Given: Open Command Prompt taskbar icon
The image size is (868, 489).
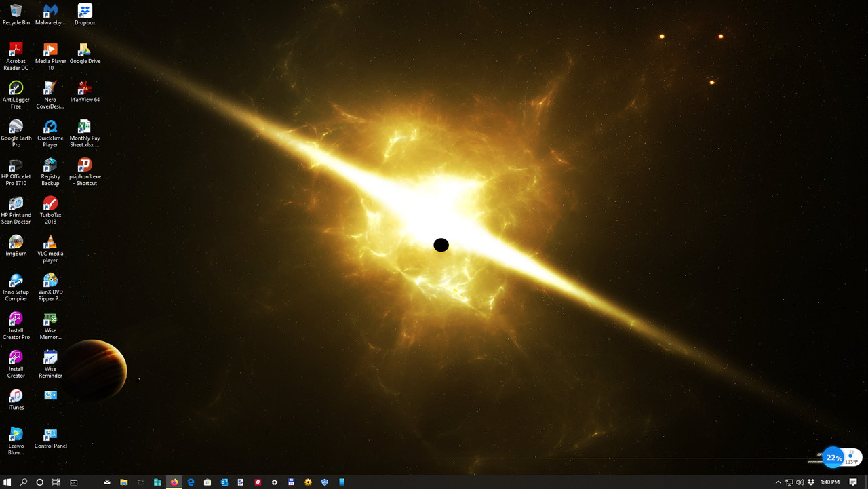Looking at the screenshot, I should [x=73, y=482].
